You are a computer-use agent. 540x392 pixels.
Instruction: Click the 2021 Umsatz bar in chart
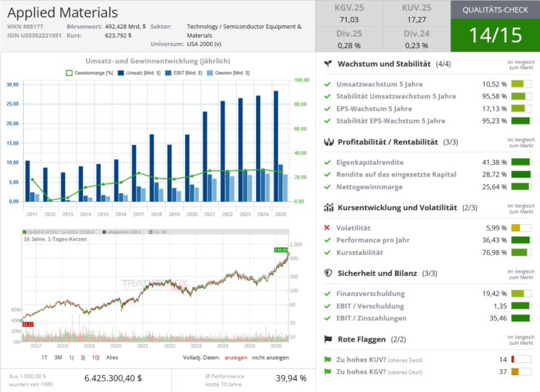(205, 156)
